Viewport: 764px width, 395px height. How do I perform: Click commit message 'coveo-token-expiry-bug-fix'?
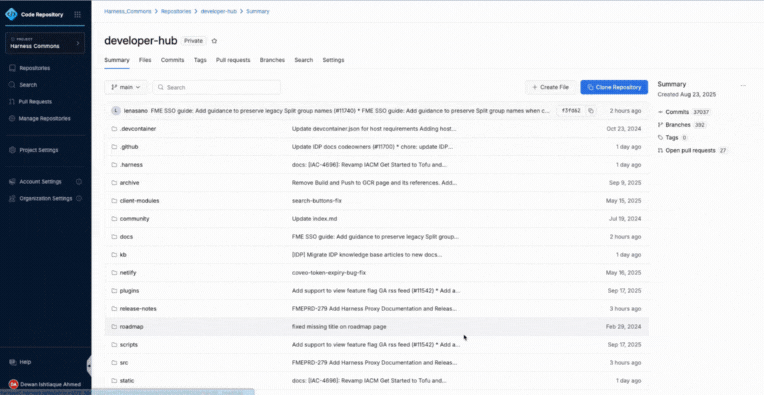[329, 273]
